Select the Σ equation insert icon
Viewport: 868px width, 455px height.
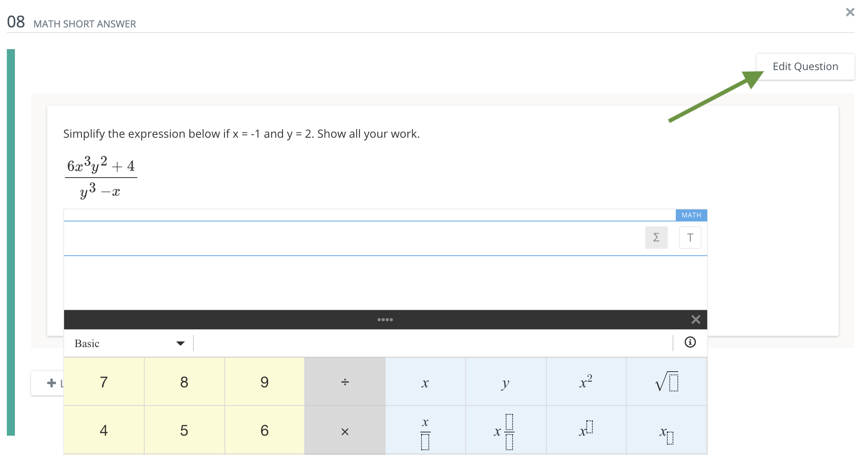pos(656,238)
